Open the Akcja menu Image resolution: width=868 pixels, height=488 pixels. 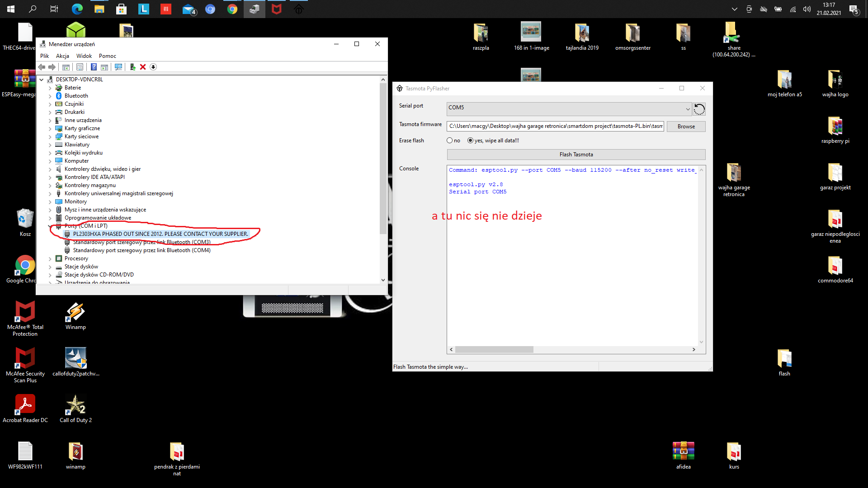(62, 56)
